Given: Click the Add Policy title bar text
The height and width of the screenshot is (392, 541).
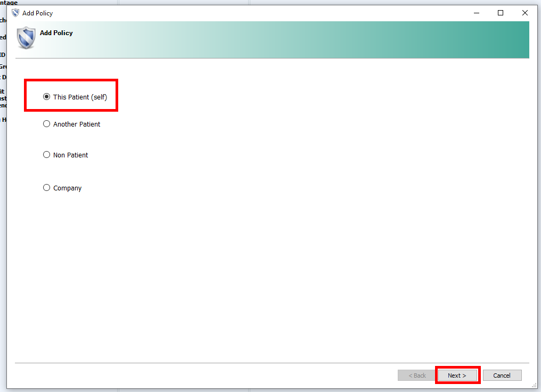Looking at the screenshot, I should [38, 13].
